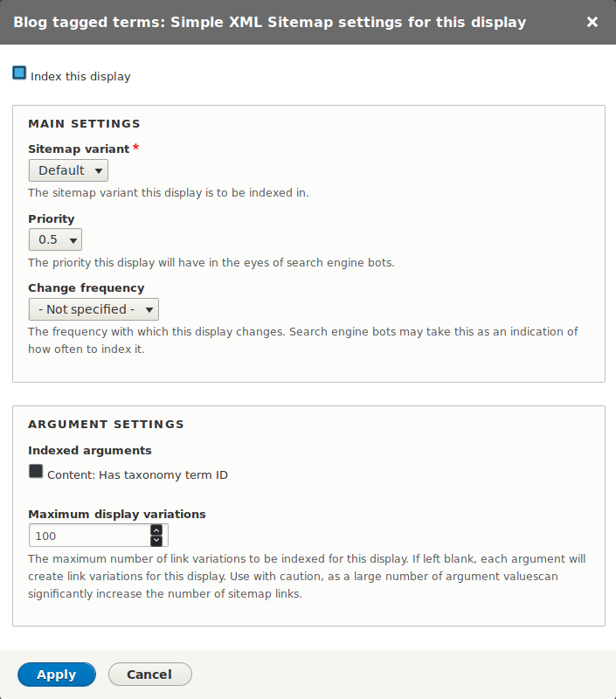
Task: Click the Apply button
Action: coord(56,674)
